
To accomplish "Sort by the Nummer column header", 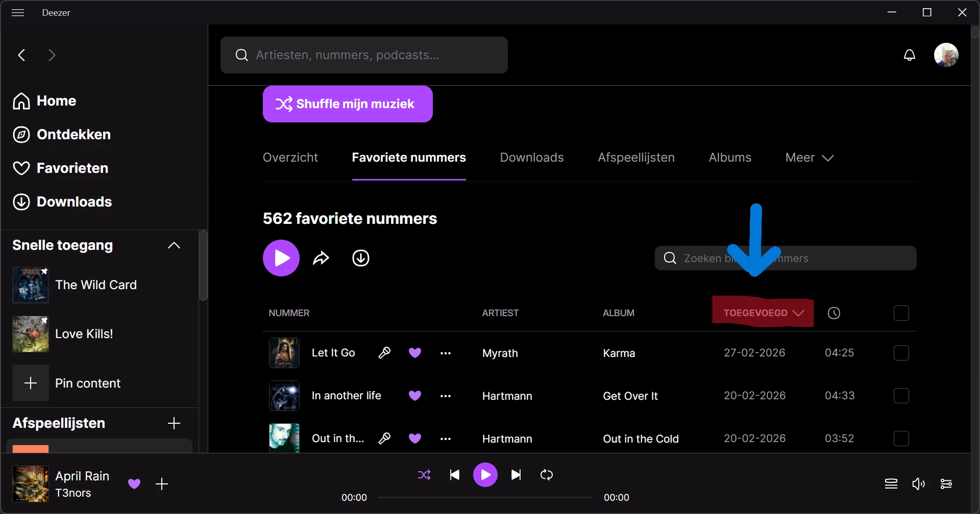I will coord(289,313).
